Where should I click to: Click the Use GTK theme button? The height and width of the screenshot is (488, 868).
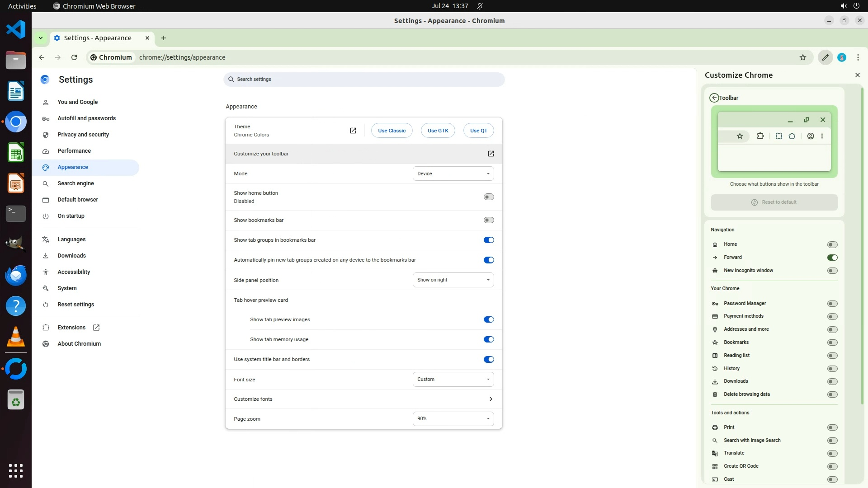click(x=438, y=131)
